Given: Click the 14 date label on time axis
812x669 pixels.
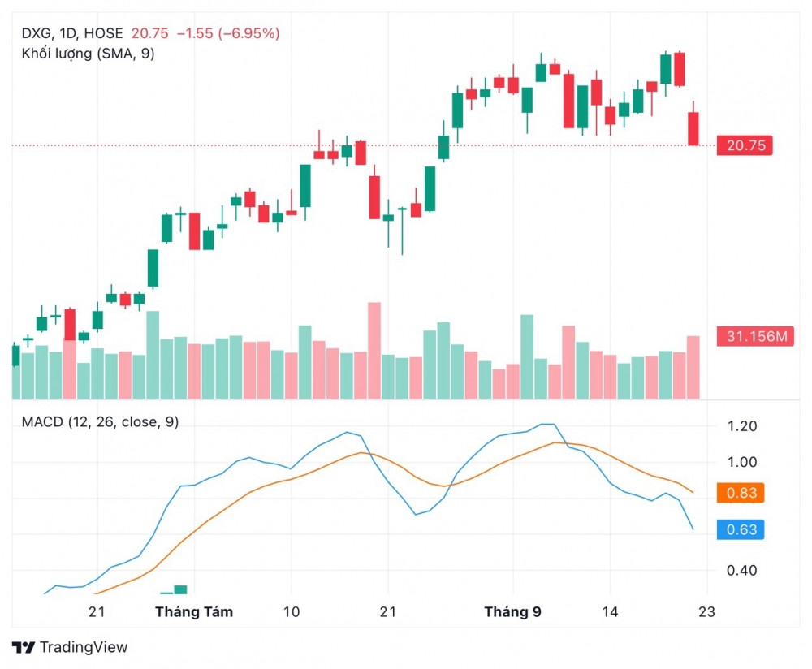Looking at the screenshot, I should pos(611,611).
